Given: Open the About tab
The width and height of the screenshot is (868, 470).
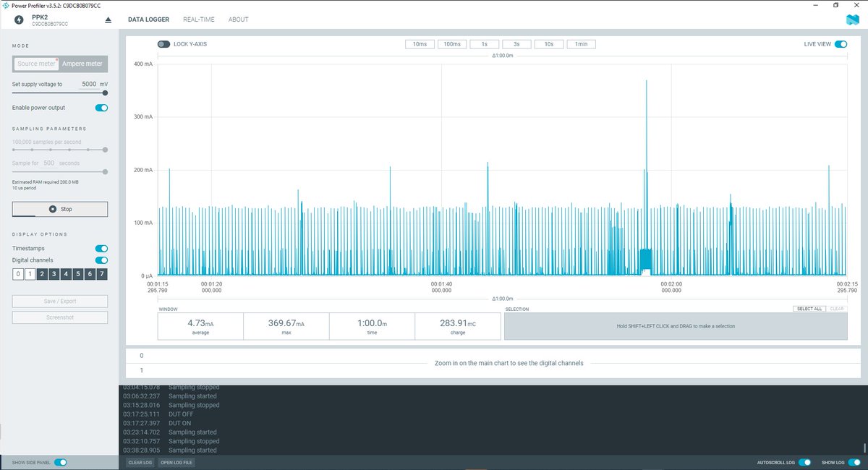Looking at the screenshot, I should (x=238, y=20).
